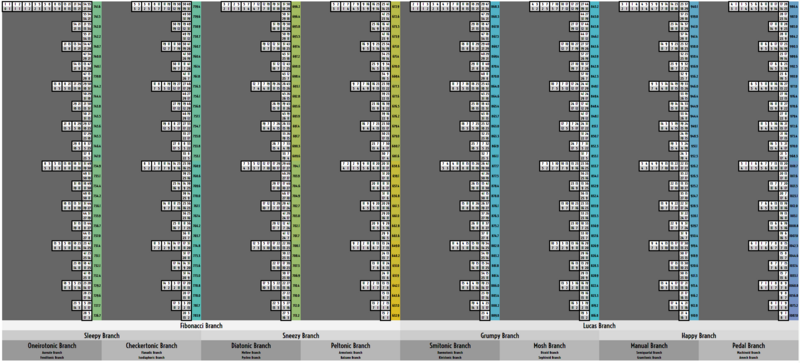Select the Smitonic Branch heading
The image size is (800, 363).
pyautogui.click(x=449, y=346)
